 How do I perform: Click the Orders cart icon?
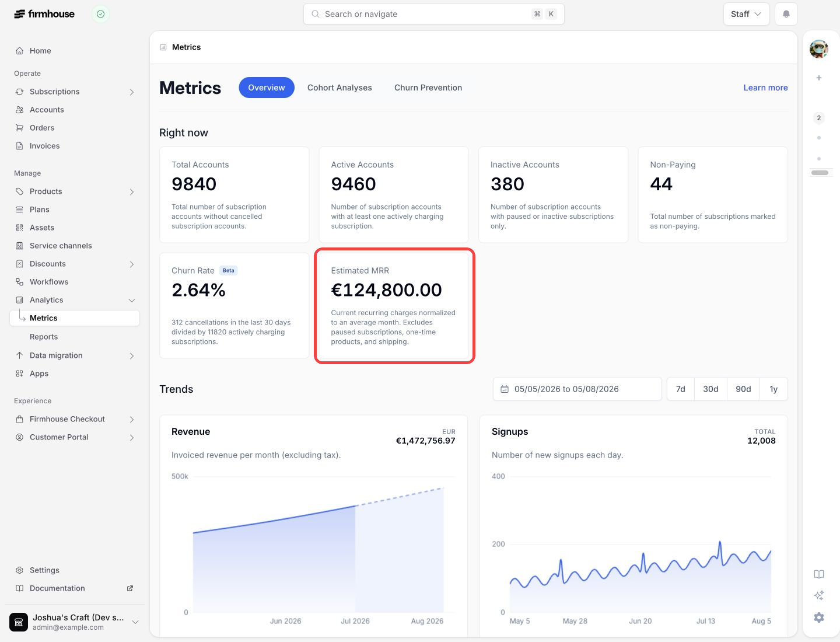[20, 128]
